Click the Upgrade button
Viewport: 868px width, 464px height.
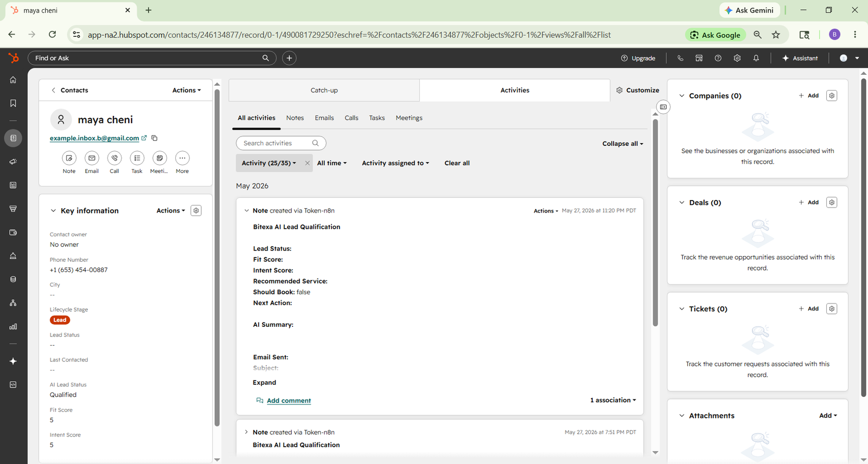click(x=638, y=58)
